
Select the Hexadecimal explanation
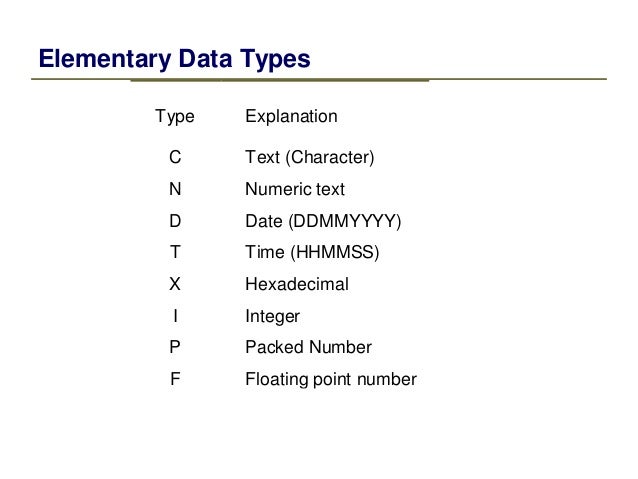[297, 284]
